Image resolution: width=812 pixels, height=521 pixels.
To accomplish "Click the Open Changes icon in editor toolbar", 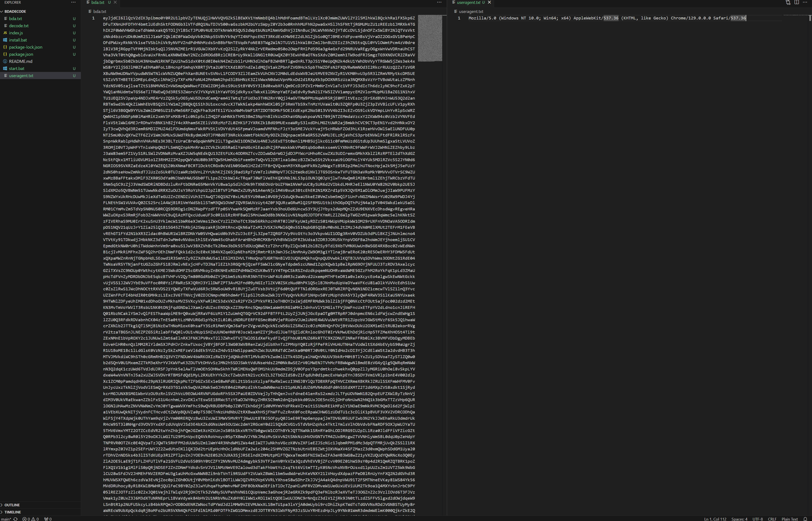I will pyautogui.click(x=788, y=2).
